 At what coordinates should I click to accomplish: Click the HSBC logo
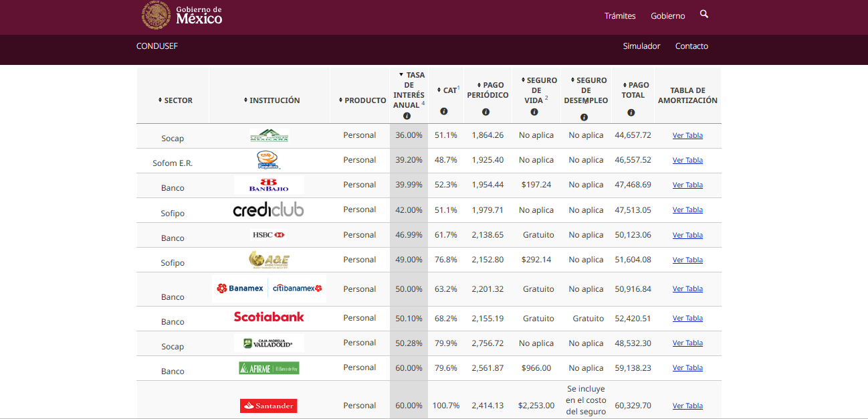coord(268,235)
